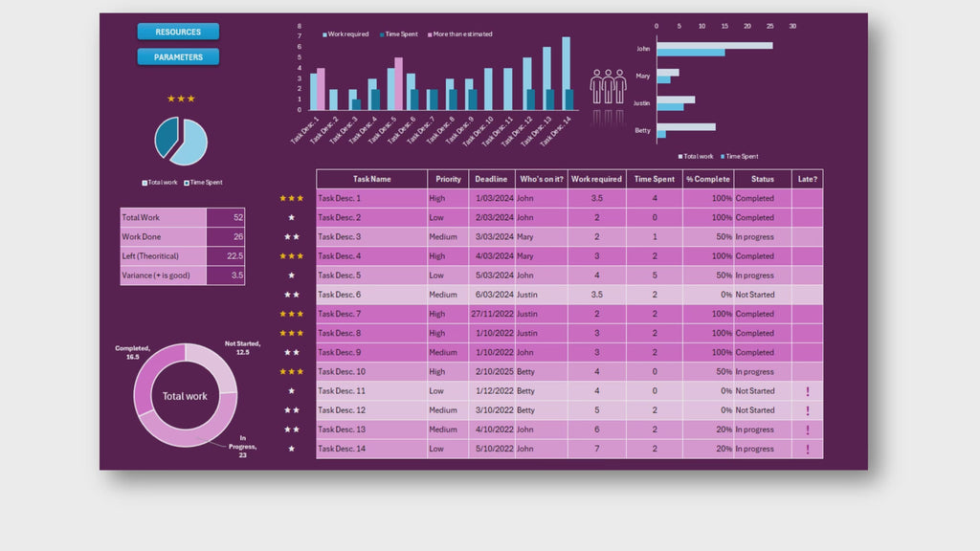Select the blue pie chart
Image resolution: width=980 pixels, height=551 pixels.
pos(181,141)
